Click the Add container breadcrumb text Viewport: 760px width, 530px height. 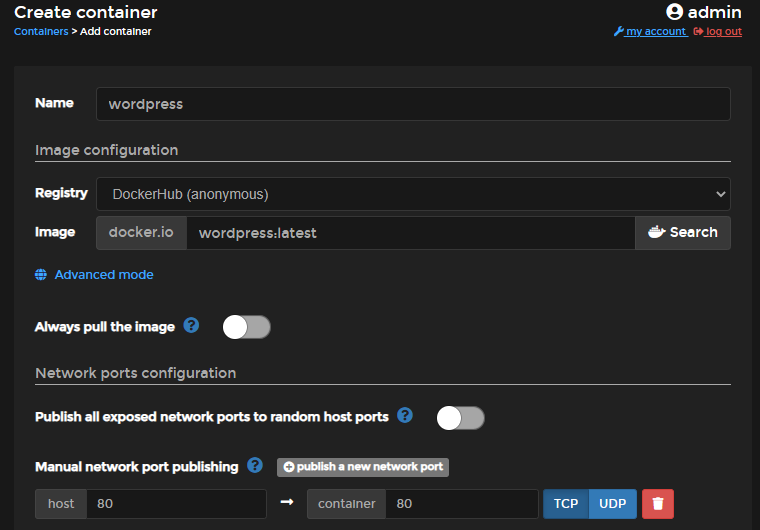point(115,32)
